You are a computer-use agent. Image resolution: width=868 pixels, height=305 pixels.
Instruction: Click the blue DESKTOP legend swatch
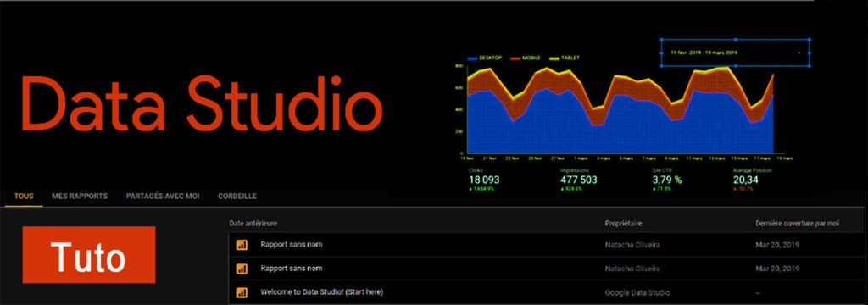[472, 58]
